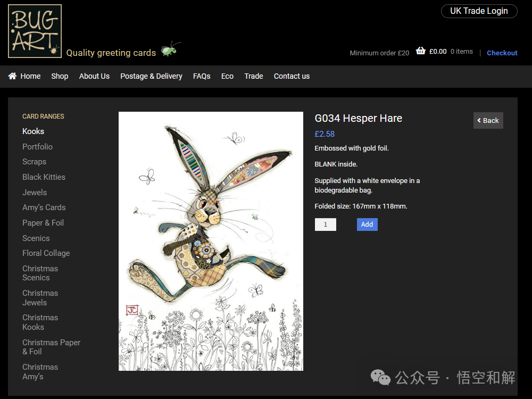Add the card to the basket

[x=367, y=225]
